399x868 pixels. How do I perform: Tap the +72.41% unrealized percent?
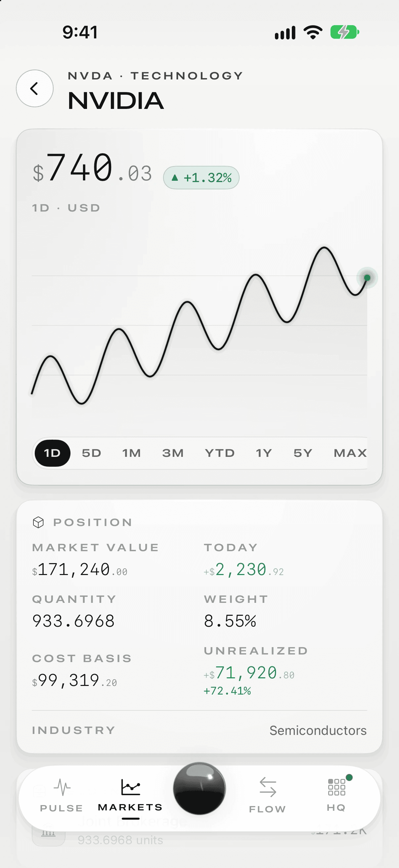pos(227,691)
